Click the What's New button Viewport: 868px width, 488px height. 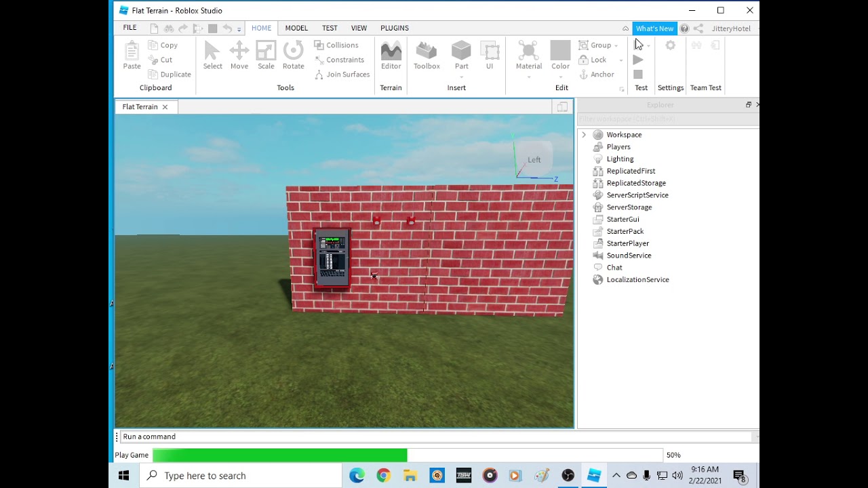[x=654, y=28]
